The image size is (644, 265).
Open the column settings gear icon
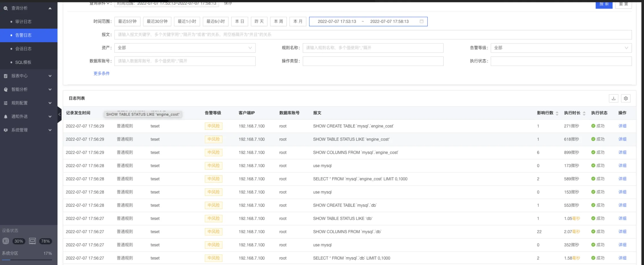(626, 98)
